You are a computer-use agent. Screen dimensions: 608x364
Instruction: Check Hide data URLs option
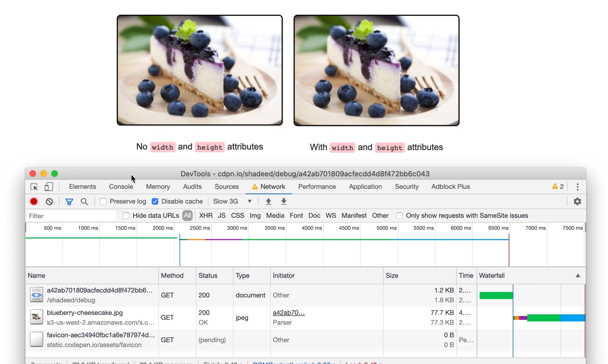[x=126, y=216]
